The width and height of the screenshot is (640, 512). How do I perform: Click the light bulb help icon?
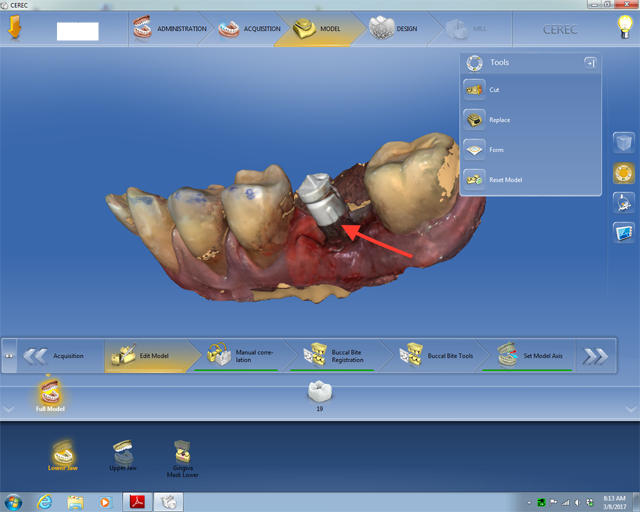[624, 27]
